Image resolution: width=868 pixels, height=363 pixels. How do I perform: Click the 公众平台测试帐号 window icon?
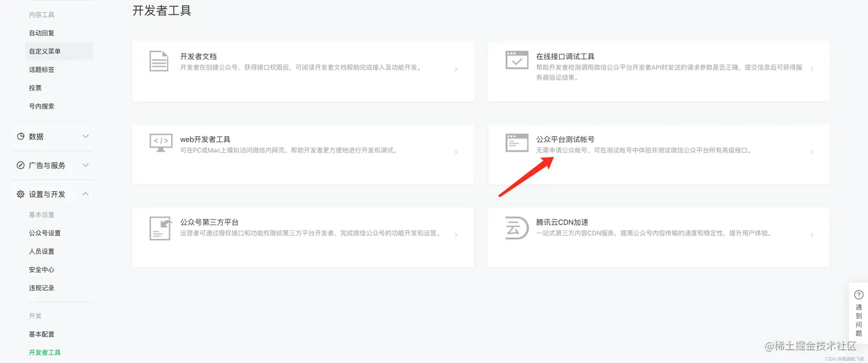coord(517,142)
